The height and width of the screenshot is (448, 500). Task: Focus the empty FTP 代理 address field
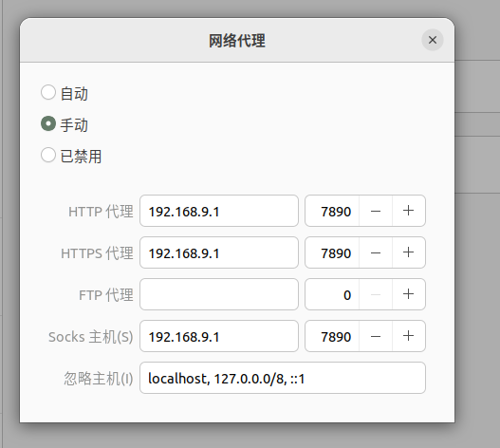219,294
